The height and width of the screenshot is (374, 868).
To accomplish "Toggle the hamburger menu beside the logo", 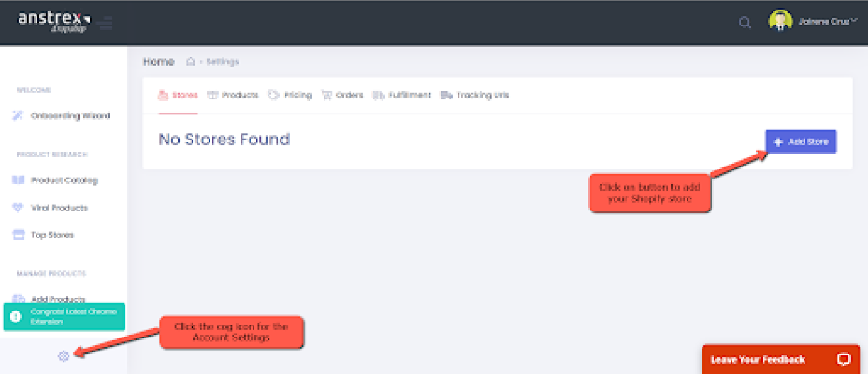I will click(105, 23).
